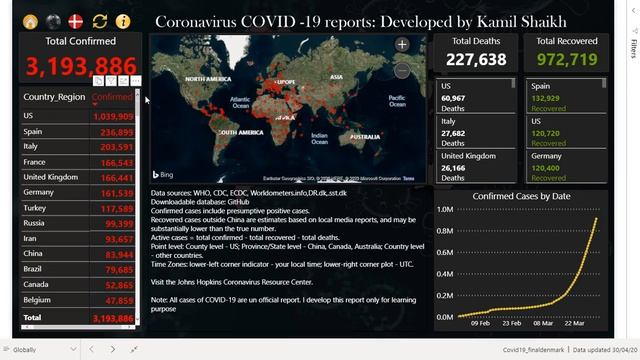Select United Kingdom row in country table

[78, 177]
